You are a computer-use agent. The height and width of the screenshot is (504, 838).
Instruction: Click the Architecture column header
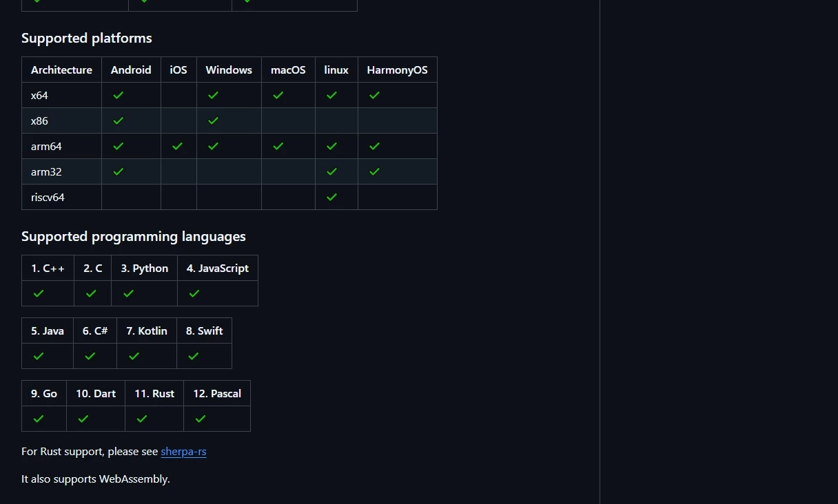[61, 70]
